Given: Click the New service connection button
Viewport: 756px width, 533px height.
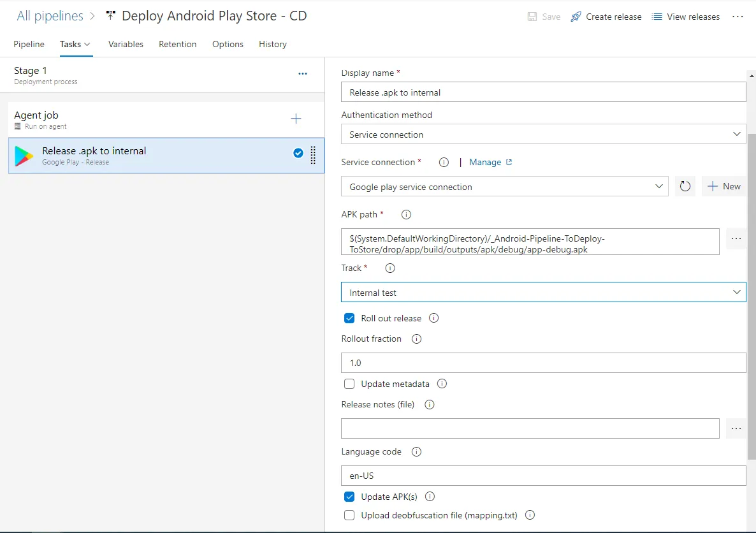Looking at the screenshot, I should (x=724, y=186).
